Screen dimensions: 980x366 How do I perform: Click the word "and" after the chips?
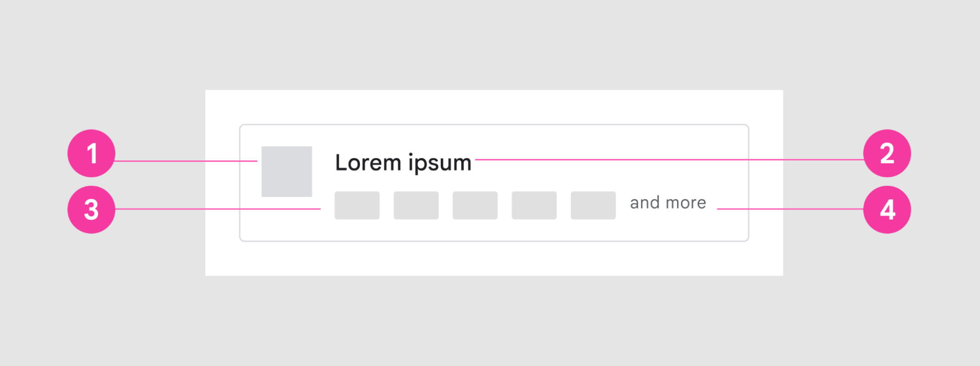click(x=645, y=203)
